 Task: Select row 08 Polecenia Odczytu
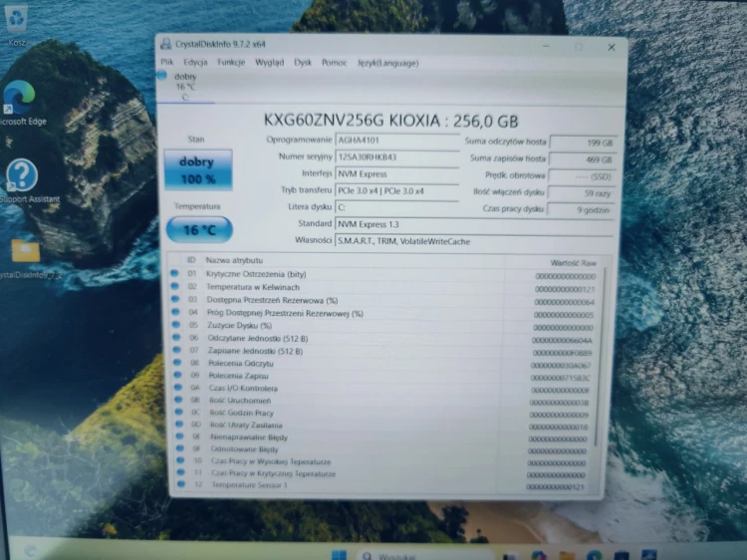[383, 364]
